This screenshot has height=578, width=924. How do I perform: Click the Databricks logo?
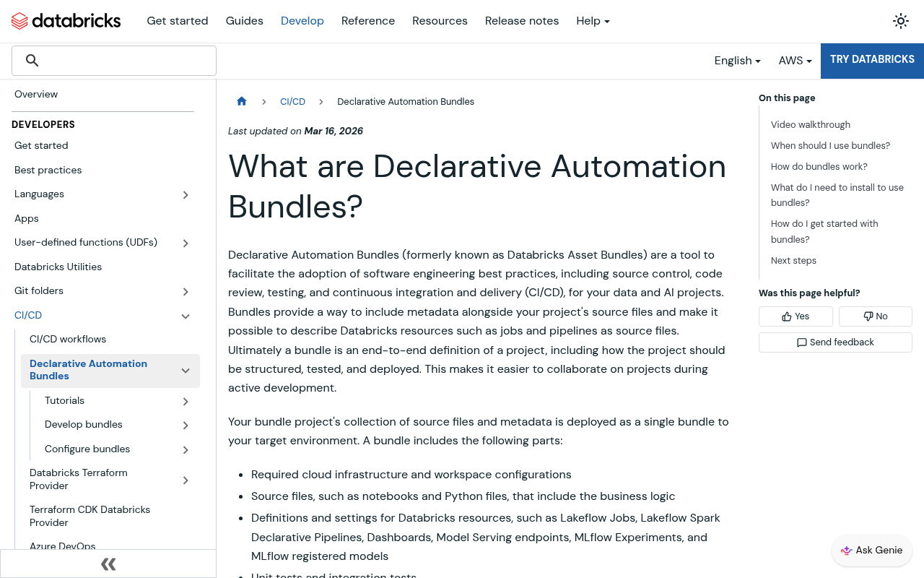click(66, 21)
